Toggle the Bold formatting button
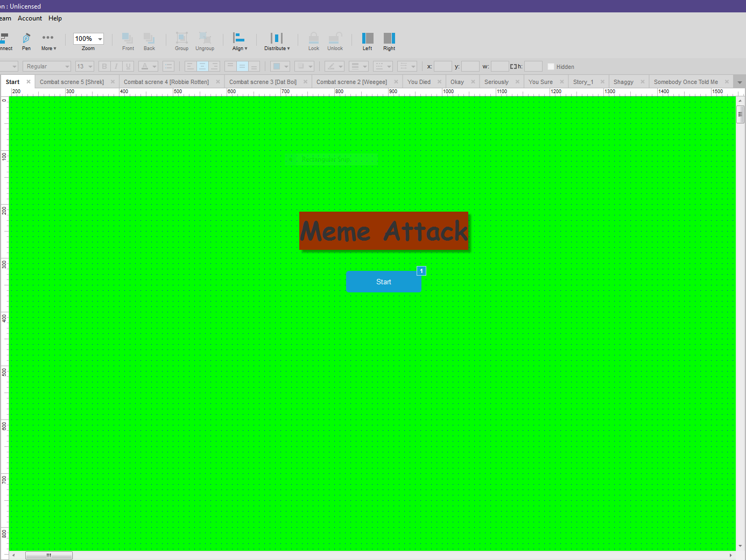 (104, 67)
